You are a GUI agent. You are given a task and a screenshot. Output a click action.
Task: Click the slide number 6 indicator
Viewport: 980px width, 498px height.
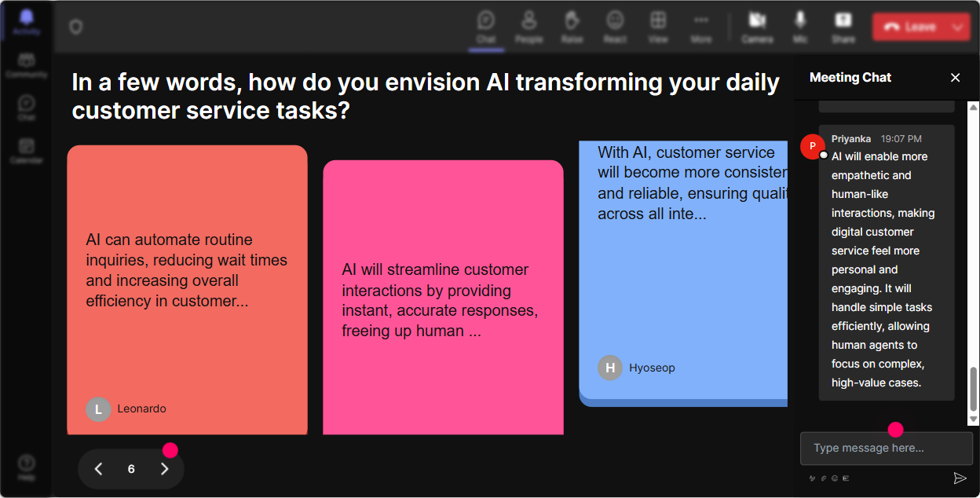pyautogui.click(x=131, y=469)
